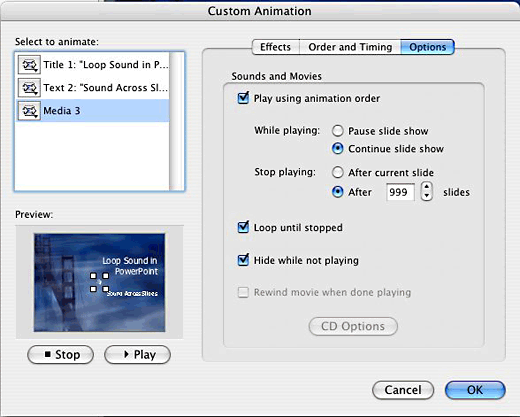This screenshot has height=417, width=520.
Task: Confirm with the OK button
Action: (x=475, y=390)
